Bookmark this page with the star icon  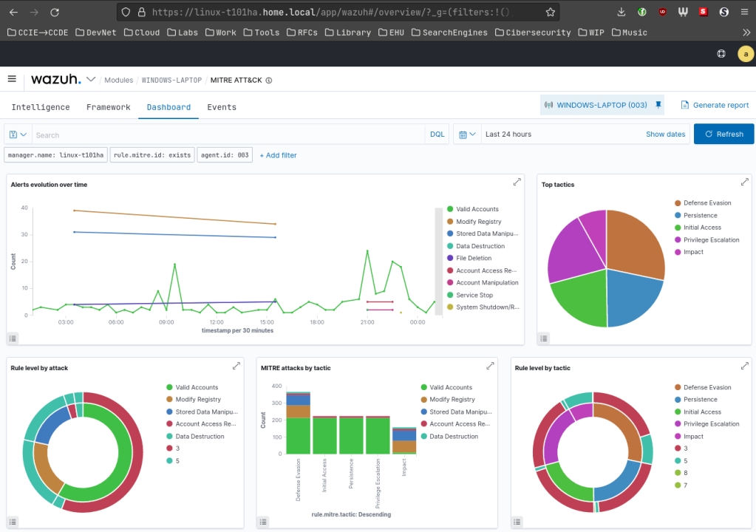550,12
